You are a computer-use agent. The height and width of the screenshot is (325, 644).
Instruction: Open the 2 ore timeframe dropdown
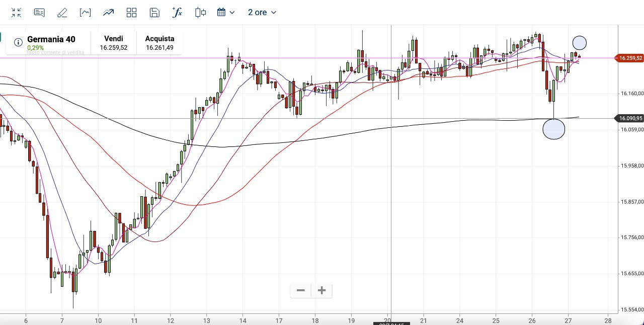(x=262, y=13)
